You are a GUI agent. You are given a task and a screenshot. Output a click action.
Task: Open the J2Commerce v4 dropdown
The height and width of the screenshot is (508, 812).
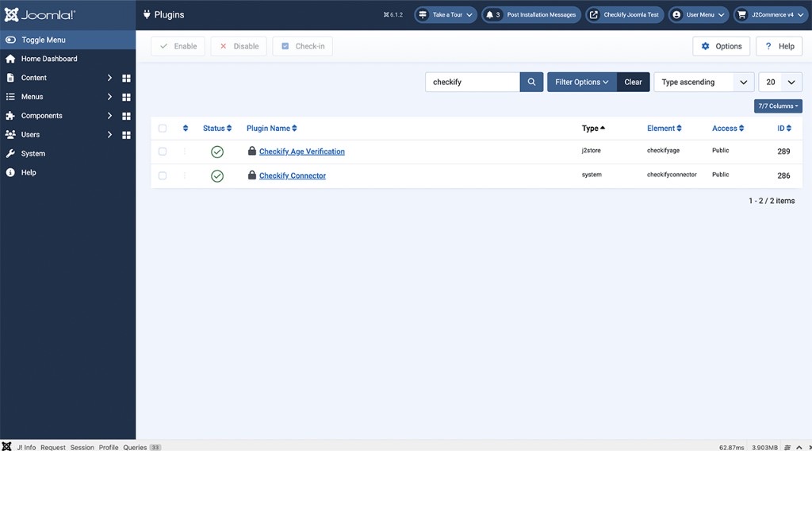pyautogui.click(x=771, y=14)
